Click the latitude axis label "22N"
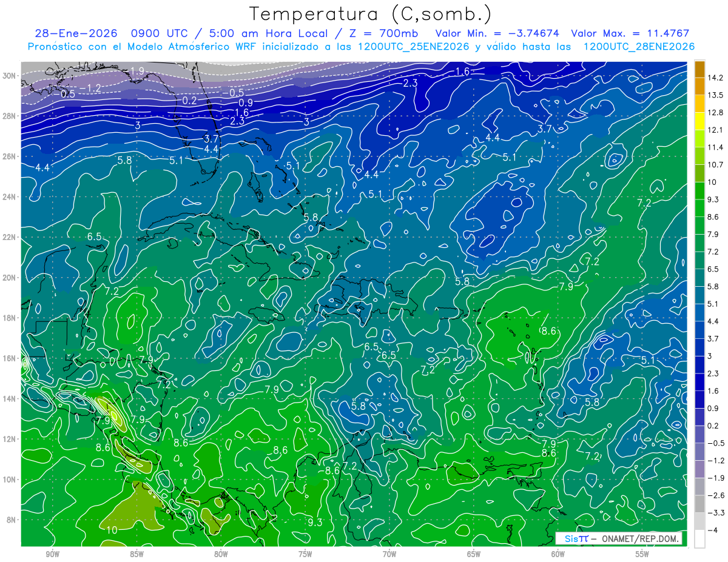728x562 pixels. (x=10, y=237)
